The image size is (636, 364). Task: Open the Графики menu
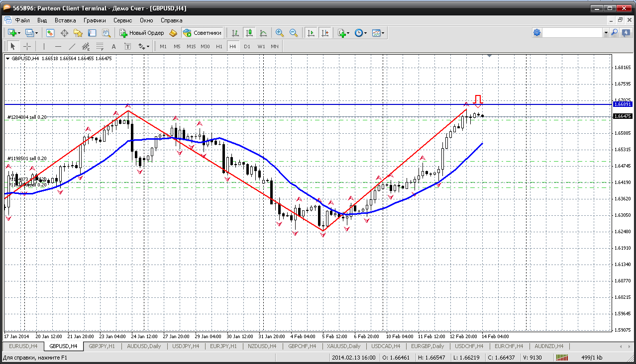pos(95,20)
